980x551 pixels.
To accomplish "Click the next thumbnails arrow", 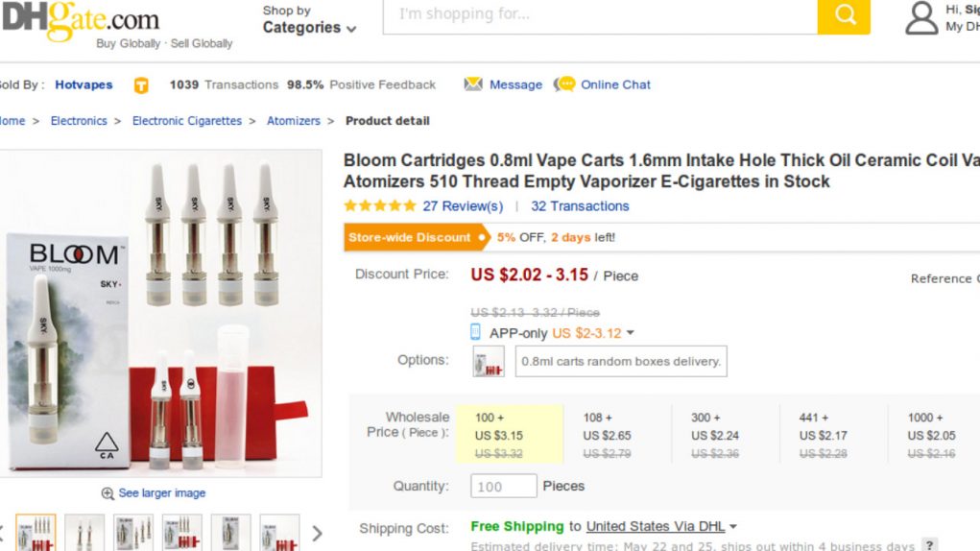I will [x=317, y=534].
